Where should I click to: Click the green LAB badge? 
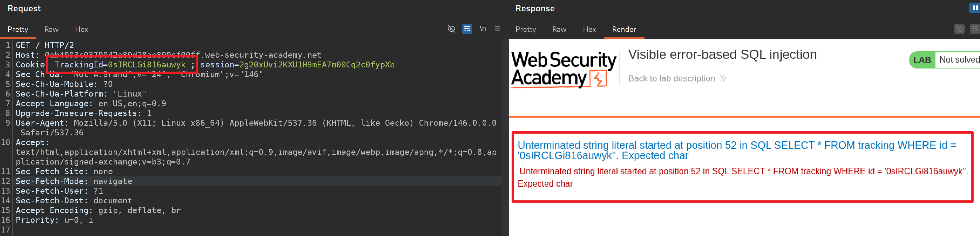[x=922, y=60]
